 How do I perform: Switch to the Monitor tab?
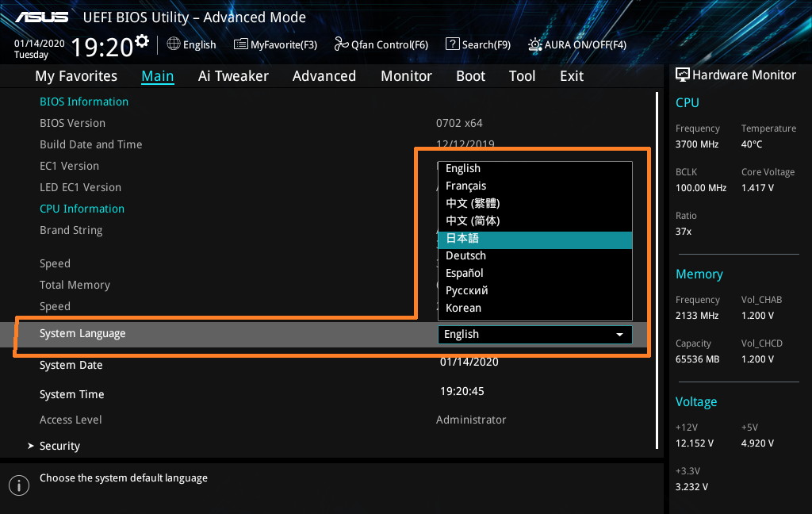pyautogui.click(x=406, y=76)
